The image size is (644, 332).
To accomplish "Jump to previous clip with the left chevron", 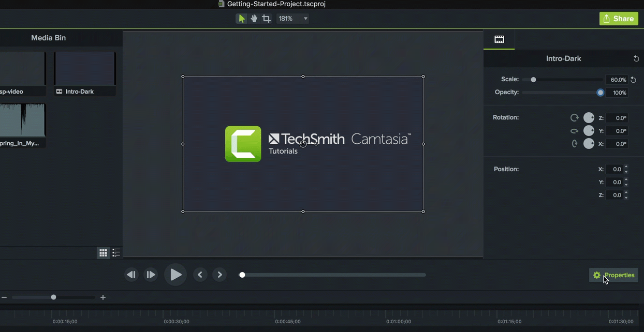I will click(x=200, y=275).
